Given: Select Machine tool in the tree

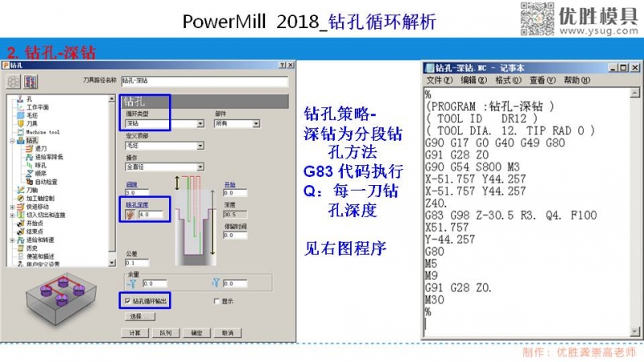Looking at the screenshot, I should click(43, 132).
